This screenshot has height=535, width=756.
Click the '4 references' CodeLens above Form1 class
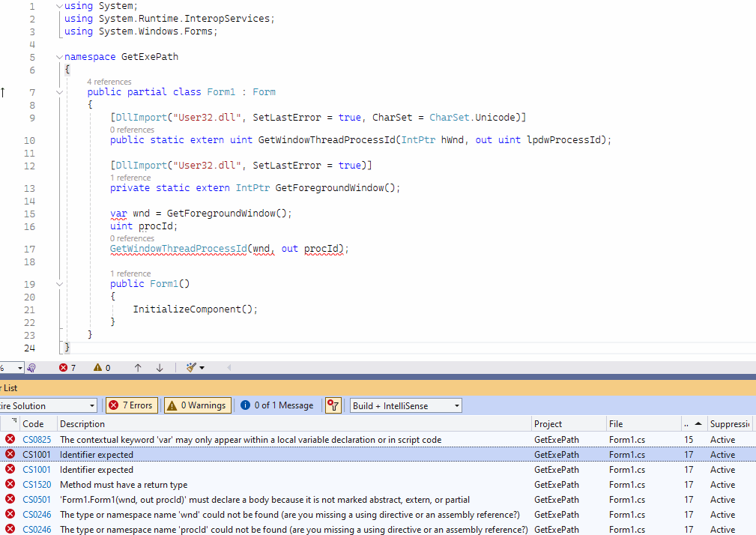[x=109, y=82]
